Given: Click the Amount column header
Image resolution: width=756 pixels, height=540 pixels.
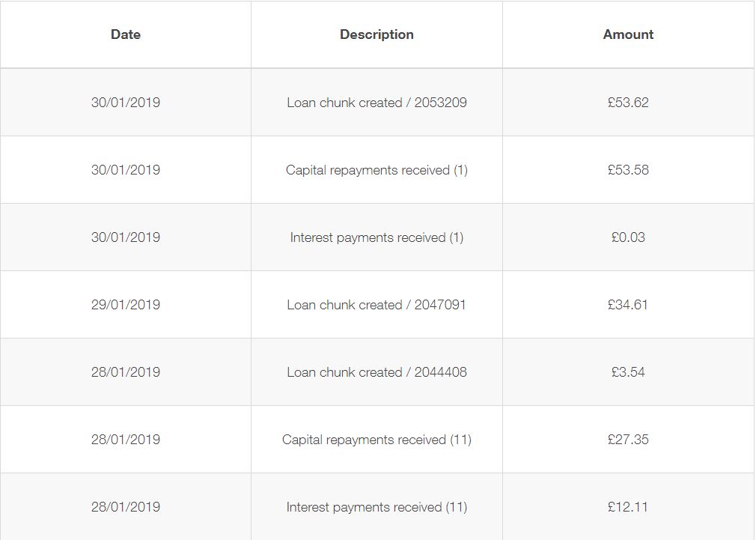Looking at the screenshot, I should point(628,34).
